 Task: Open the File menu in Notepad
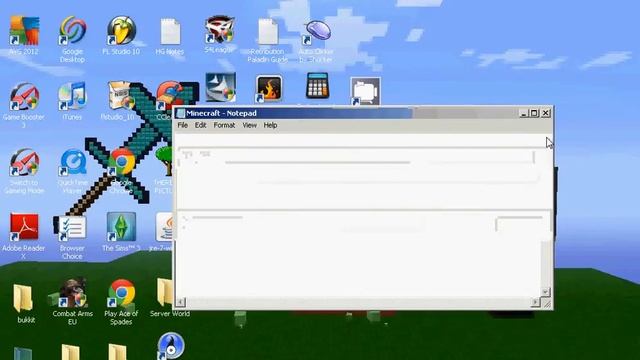(182, 125)
